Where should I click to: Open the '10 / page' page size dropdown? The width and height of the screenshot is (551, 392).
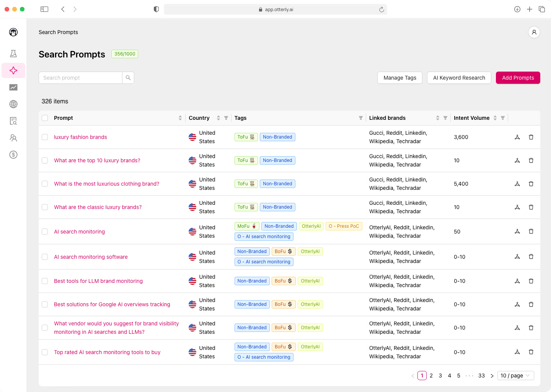tap(515, 376)
